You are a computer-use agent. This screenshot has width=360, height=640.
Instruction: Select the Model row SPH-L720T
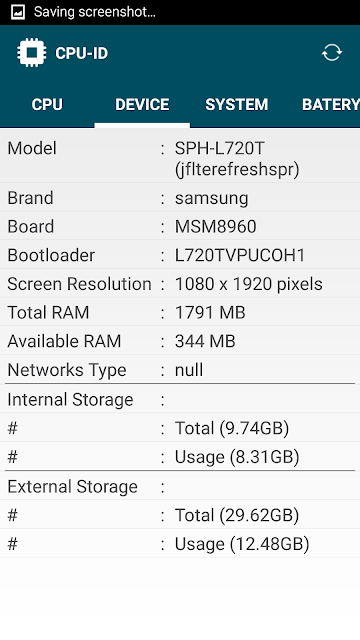[x=180, y=159]
